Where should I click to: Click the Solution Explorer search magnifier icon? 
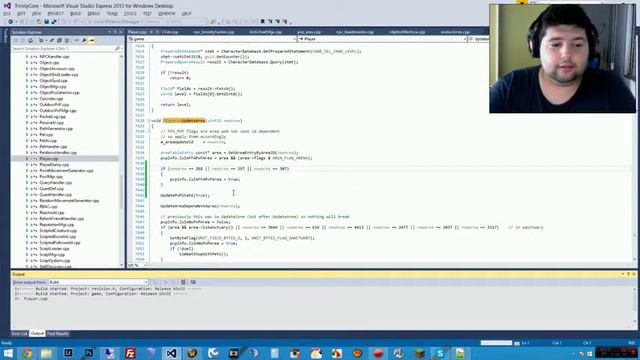point(117,49)
